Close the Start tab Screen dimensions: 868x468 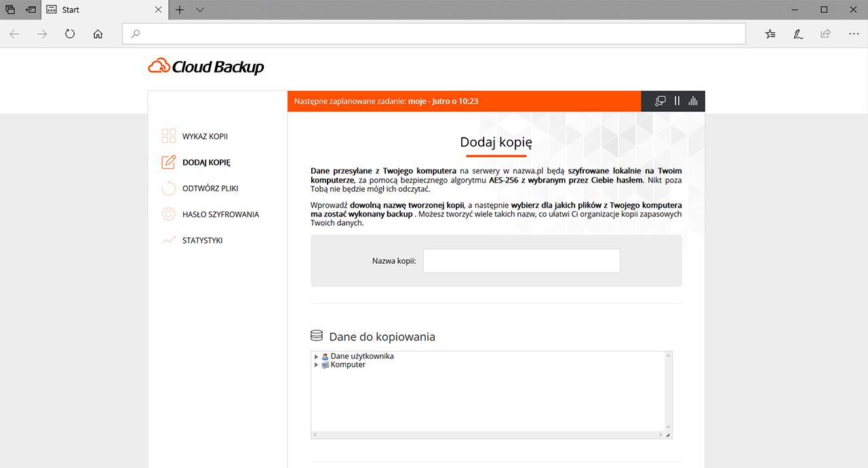tap(158, 9)
